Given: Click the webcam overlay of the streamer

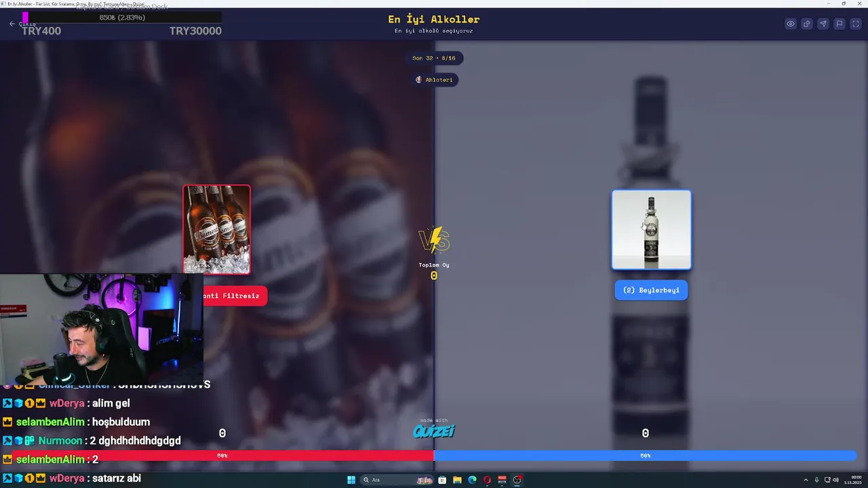Looking at the screenshot, I should [x=102, y=329].
